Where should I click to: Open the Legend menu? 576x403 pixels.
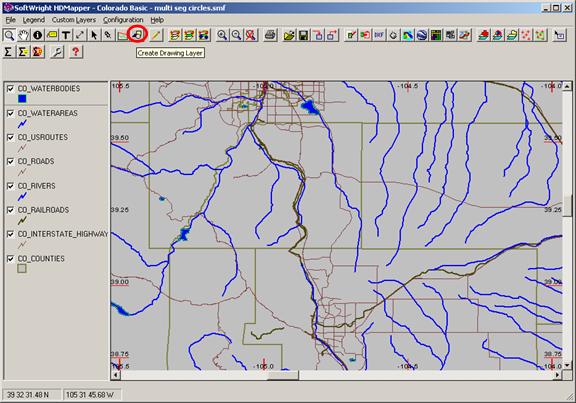click(x=33, y=20)
